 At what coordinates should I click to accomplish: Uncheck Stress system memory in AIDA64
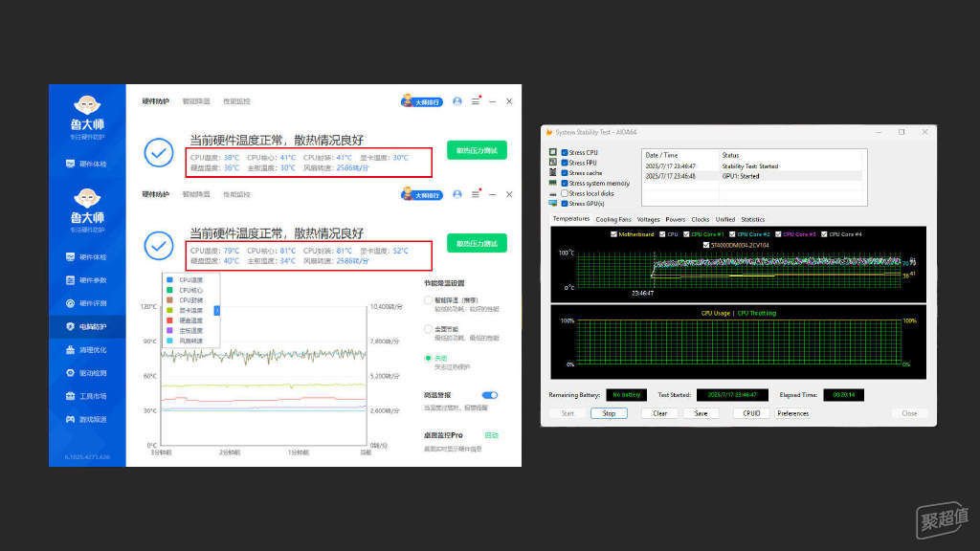click(x=565, y=183)
